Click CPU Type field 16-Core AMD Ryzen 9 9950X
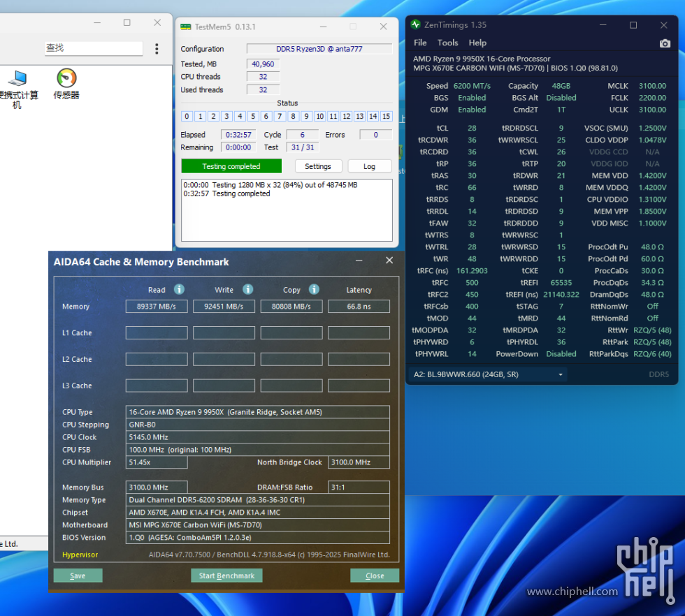This screenshot has width=685, height=616. click(258, 412)
